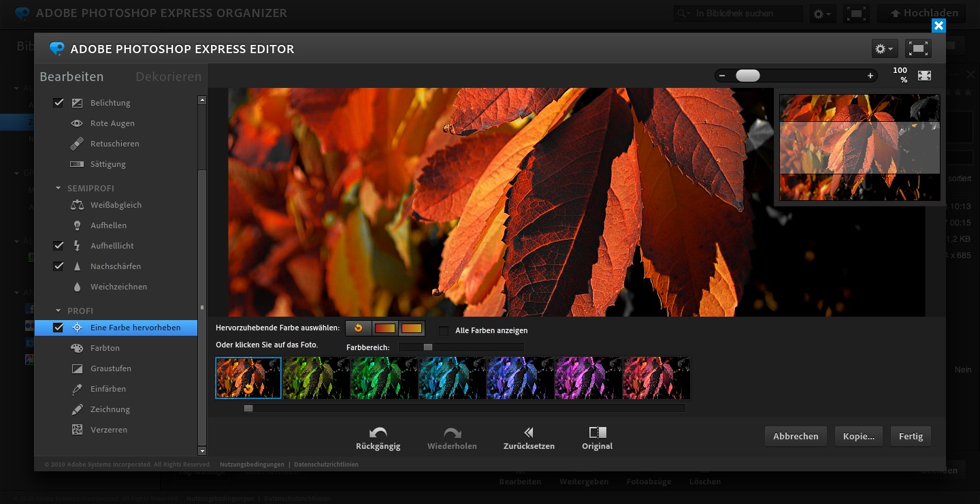Open the Verzerren distort icon

click(77, 430)
